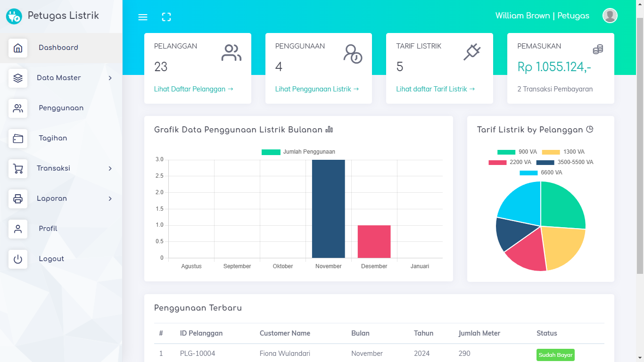Click the Logout power icon
This screenshot has height=362, width=644.
(18, 259)
